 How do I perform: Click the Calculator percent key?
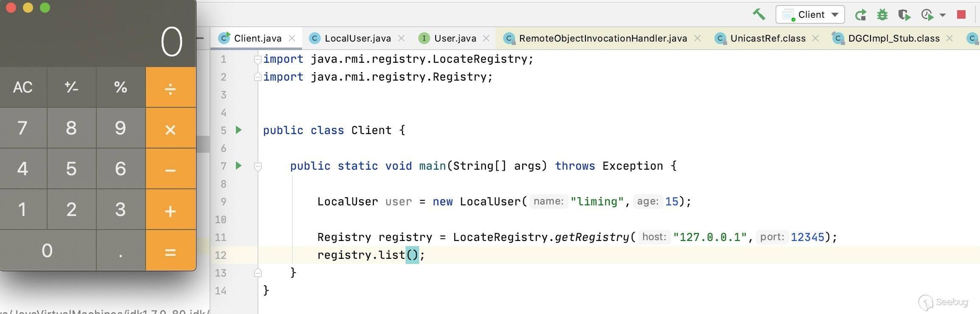(120, 87)
